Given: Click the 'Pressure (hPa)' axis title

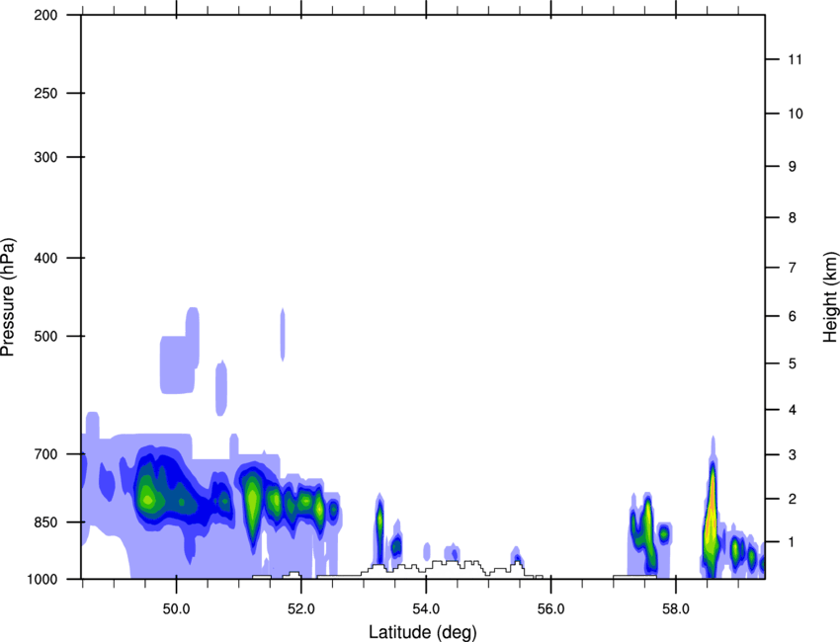Looking at the screenshot, I should click(x=8, y=297).
